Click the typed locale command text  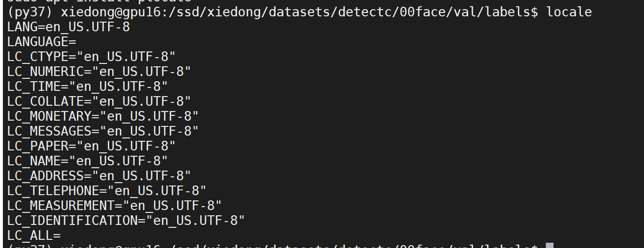569,12
